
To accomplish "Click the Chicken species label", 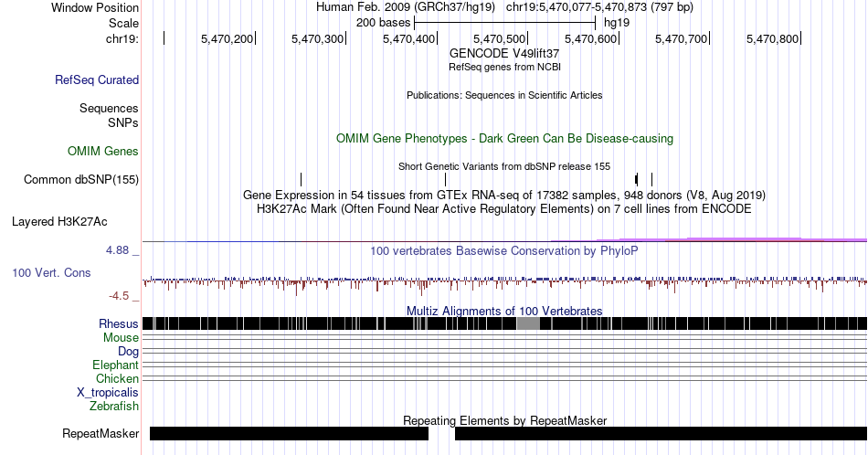I will click(117, 378).
